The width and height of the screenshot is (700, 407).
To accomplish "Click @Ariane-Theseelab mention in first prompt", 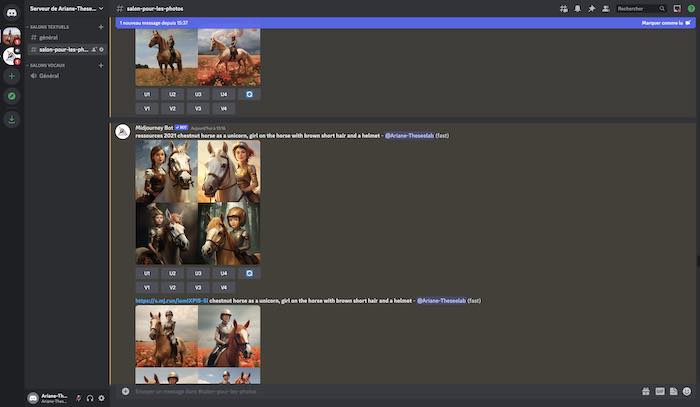I will (x=409, y=136).
